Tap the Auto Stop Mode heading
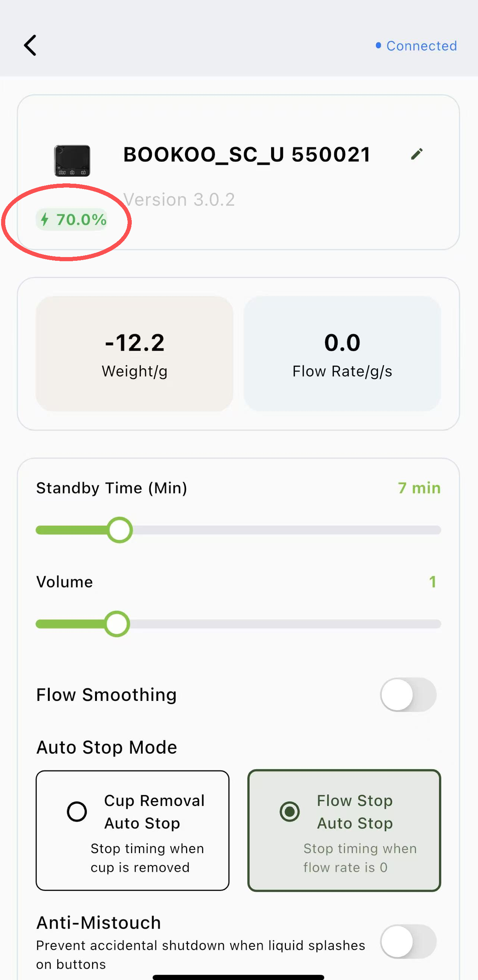This screenshot has height=980, width=478. (107, 747)
